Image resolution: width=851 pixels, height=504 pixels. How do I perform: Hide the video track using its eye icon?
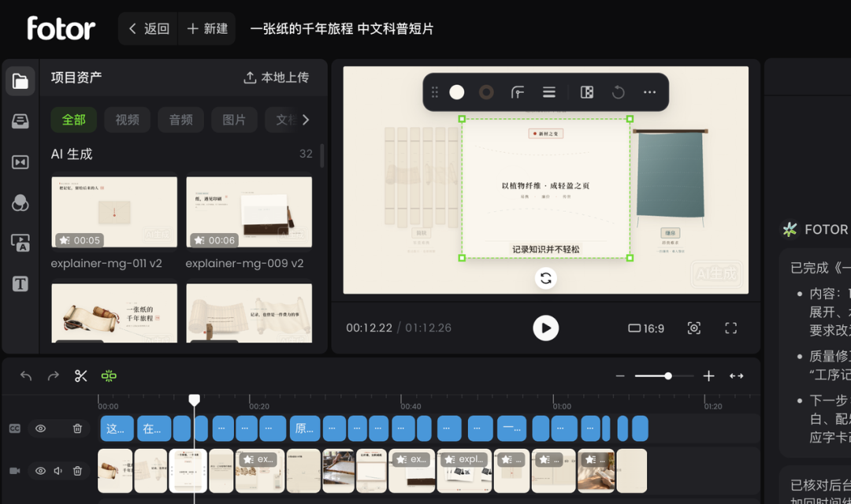(41, 471)
